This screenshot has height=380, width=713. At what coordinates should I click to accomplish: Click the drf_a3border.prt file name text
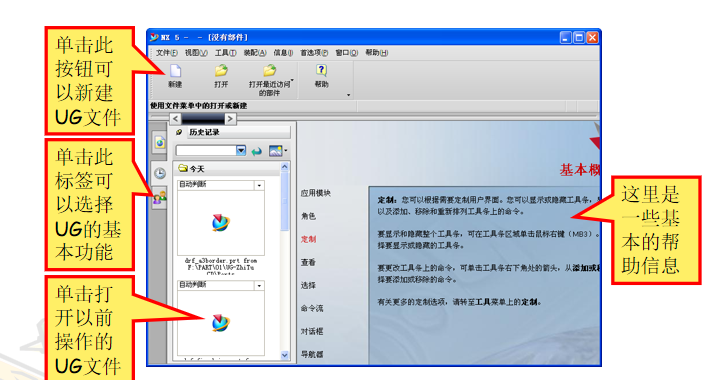coord(221,266)
